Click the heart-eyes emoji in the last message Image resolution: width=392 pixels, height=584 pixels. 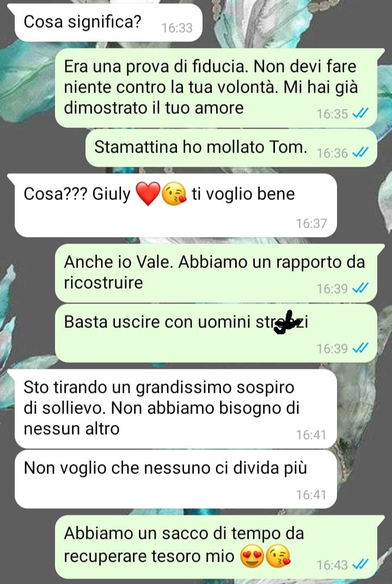point(252,557)
